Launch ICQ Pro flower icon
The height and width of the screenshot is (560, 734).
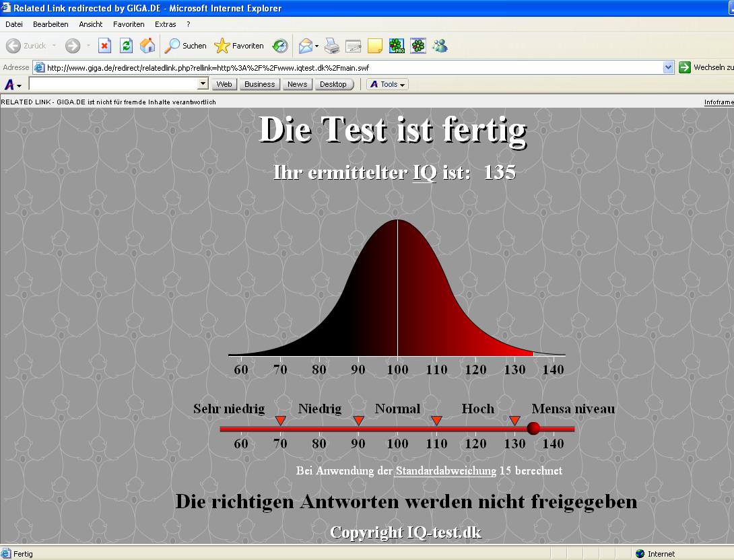tap(397, 46)
